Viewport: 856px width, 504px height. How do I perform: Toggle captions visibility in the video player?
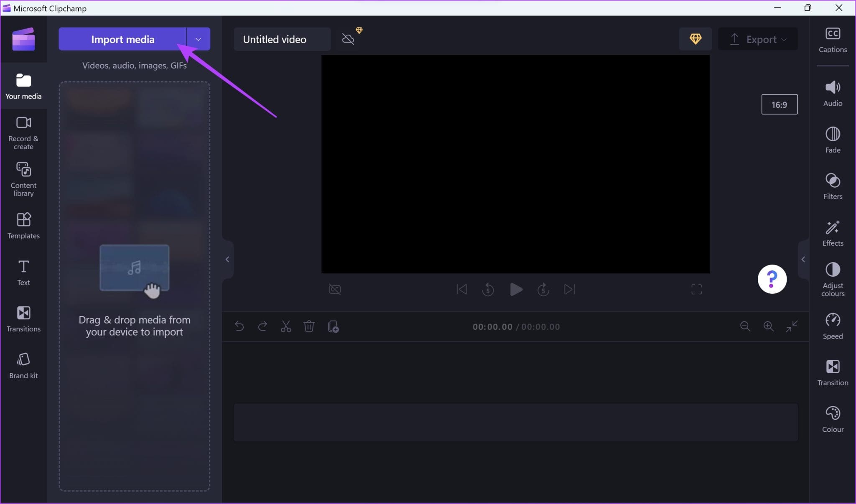point(334,289)
